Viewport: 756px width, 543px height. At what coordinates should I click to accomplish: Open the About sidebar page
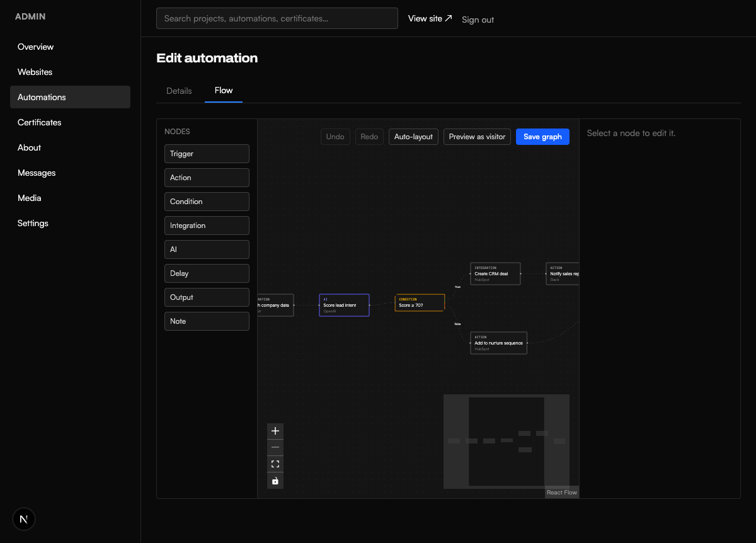coord(70,147)
